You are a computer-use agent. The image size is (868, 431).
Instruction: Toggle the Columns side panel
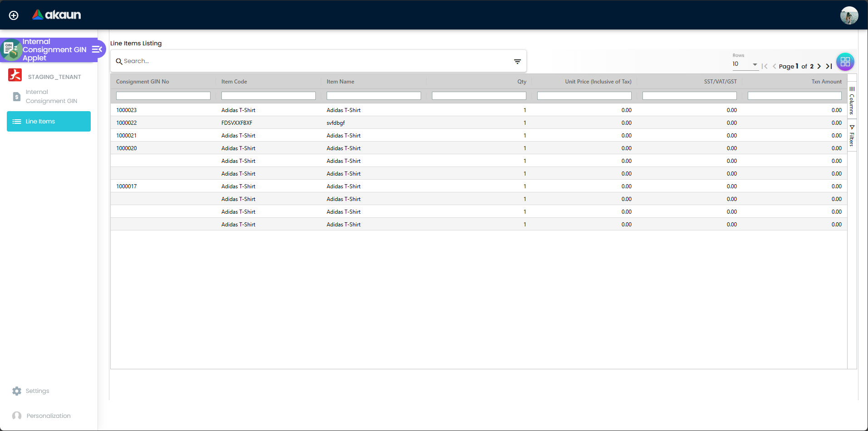point(852,101)
